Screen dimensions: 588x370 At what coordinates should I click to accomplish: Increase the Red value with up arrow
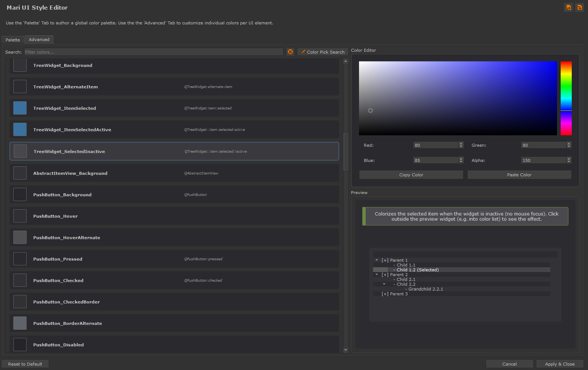pyautogui.click(x=461, y=144)
